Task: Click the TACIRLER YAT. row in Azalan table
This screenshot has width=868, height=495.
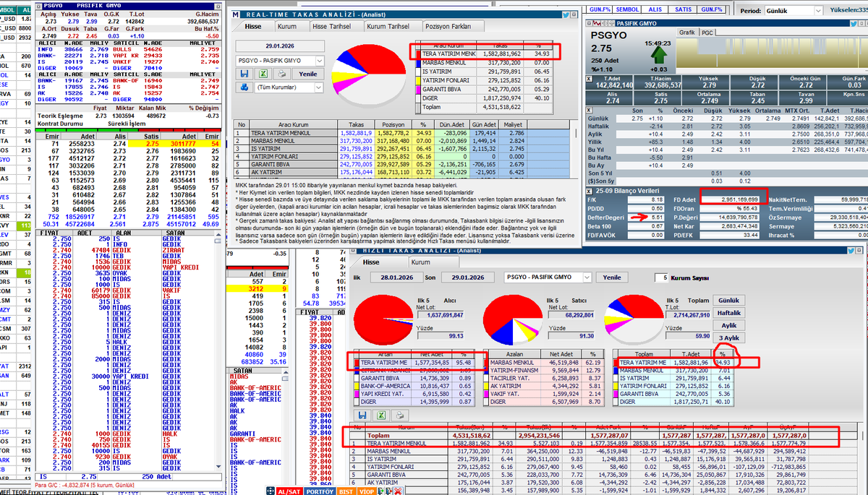Action: click(545, 378)
